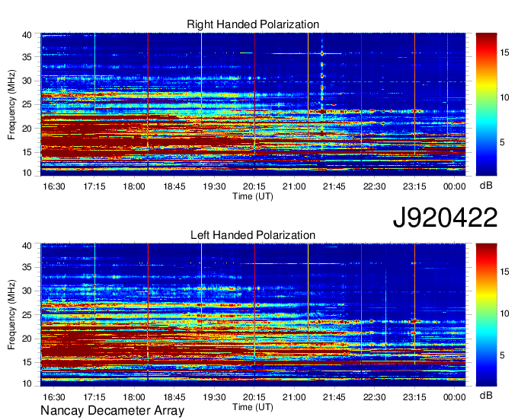Click the 30 MHz tick of top plot
Viewport: 518px width, 420px height.
point(27,81)
